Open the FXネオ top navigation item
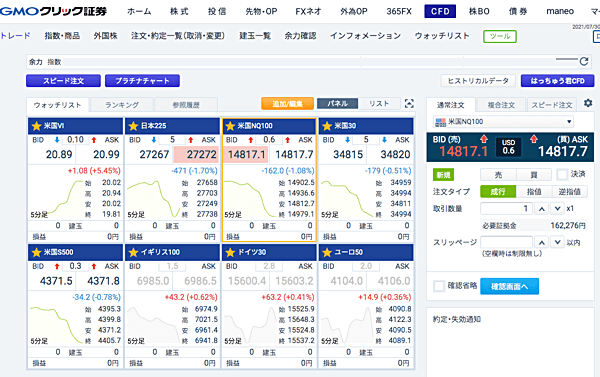 click(308, 11)
